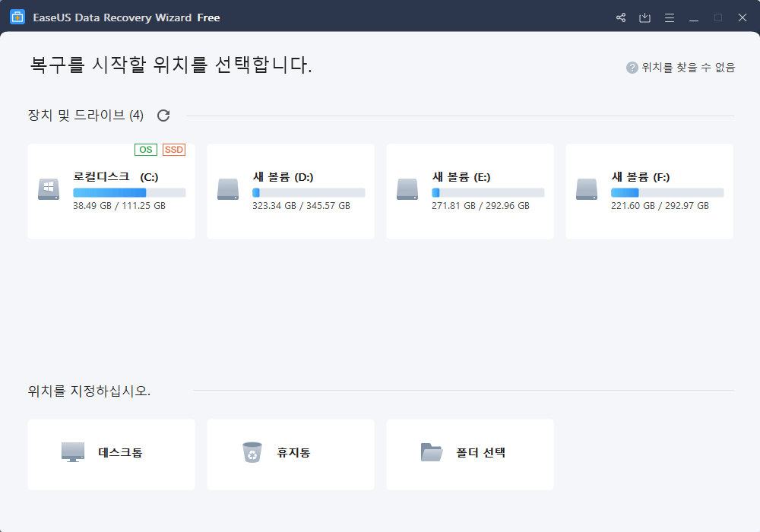Open the 위치를 찾을 수 없음 link
The width and height of the screenshot is (760, 532).
(689, 68)
